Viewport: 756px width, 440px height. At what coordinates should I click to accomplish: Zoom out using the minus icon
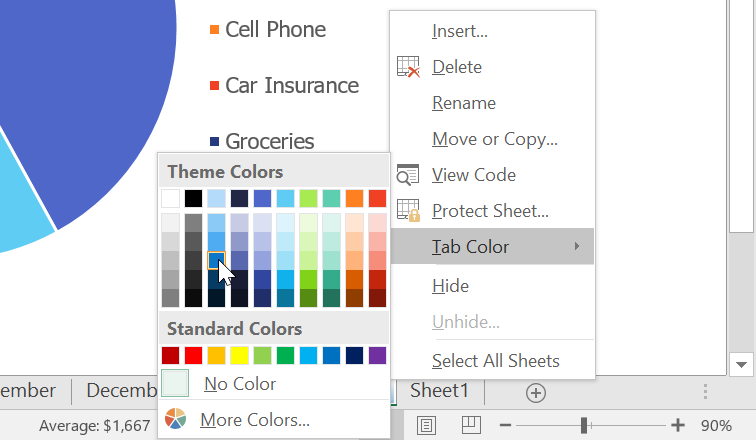click(506, 425)
